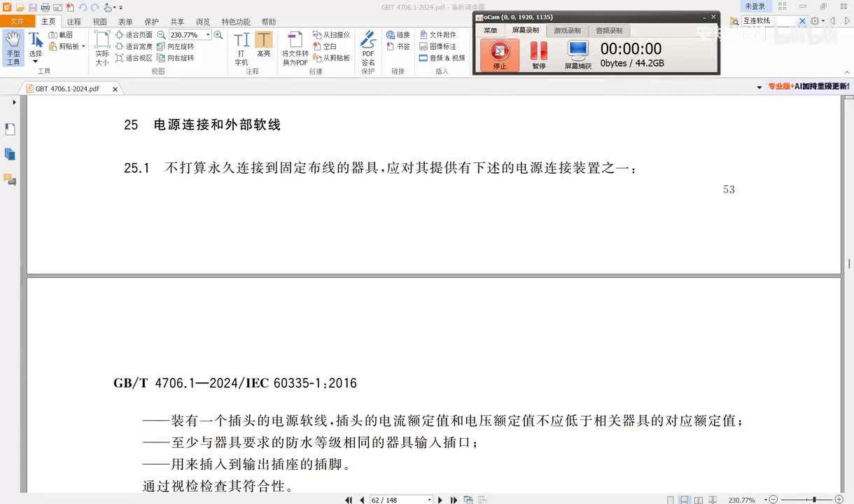Click 未登录 sign-in button
The image size is (854, 504).
coord(755,6)
